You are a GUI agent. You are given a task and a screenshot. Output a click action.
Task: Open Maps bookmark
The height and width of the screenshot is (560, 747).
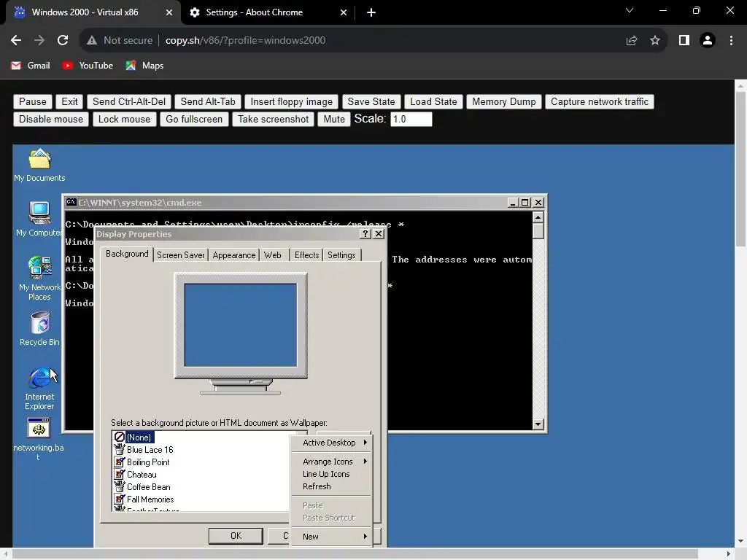(x=144, y=66)
